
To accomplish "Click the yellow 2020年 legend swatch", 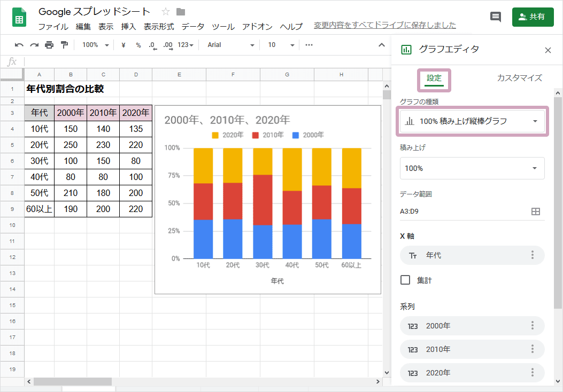I will pyautogui.click(x=215, y=135).
